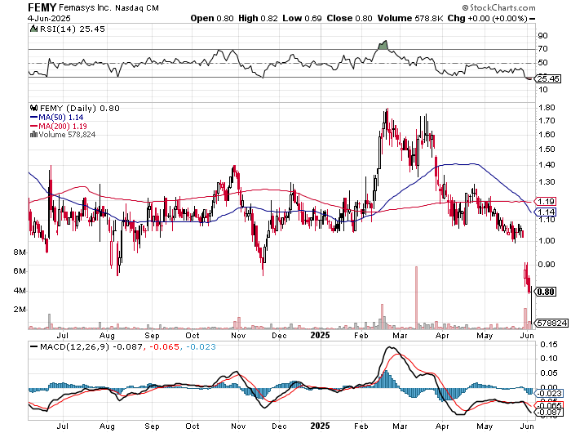Click the RSI 90 axis label
Screen dimensions: 571x433
click(543, 36)
